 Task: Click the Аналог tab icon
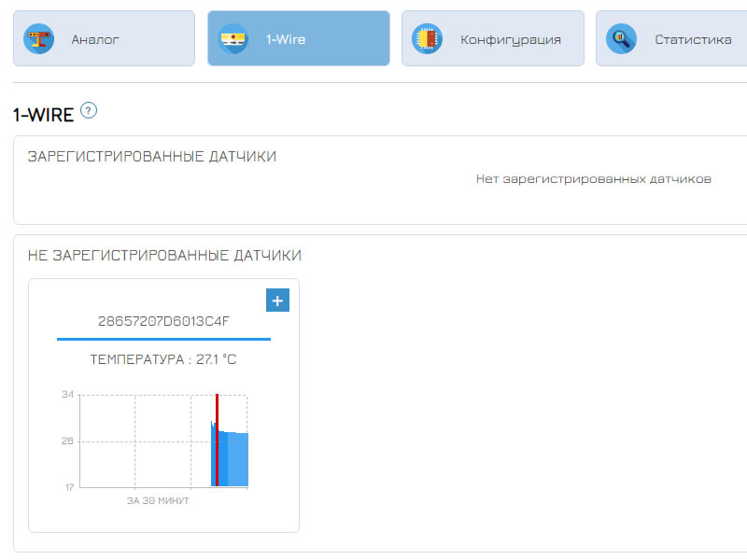(38, 39)
